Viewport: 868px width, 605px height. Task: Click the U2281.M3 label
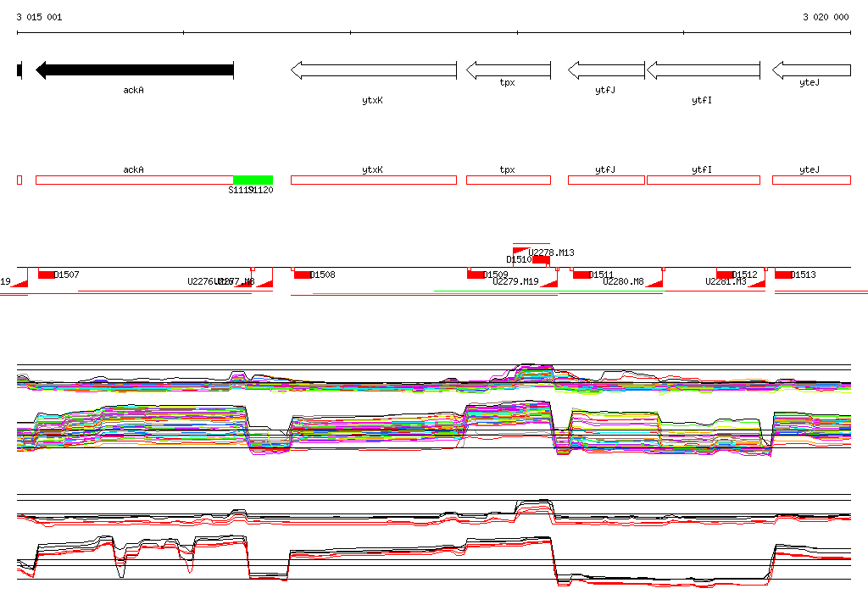tap(726, 282)
